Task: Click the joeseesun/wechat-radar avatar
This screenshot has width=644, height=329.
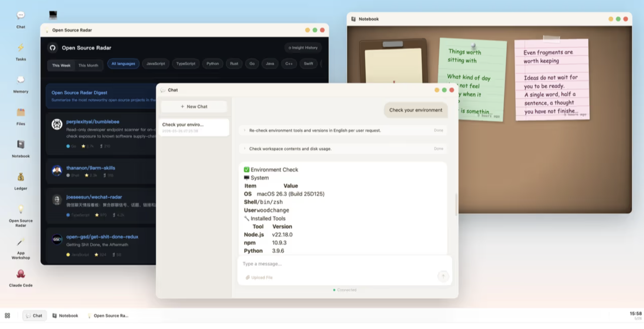Action: [x=57, y=200]
